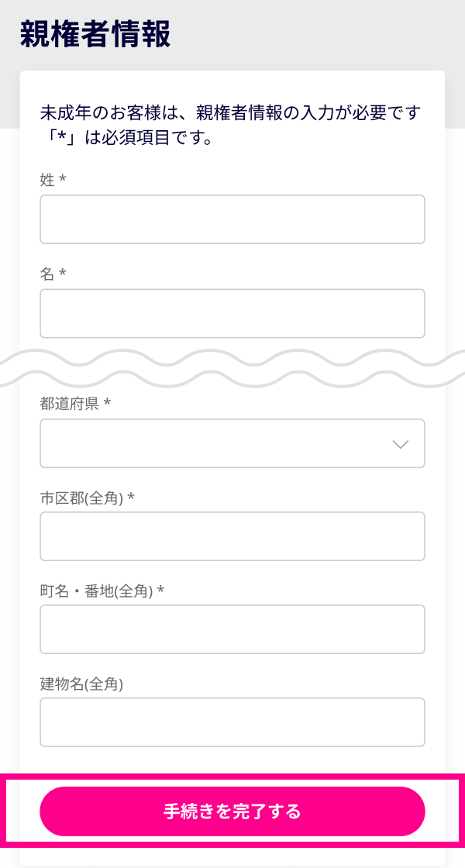The image size is (465, 868).
Task: Click the 姓 * field label
Action: point(53,180)
